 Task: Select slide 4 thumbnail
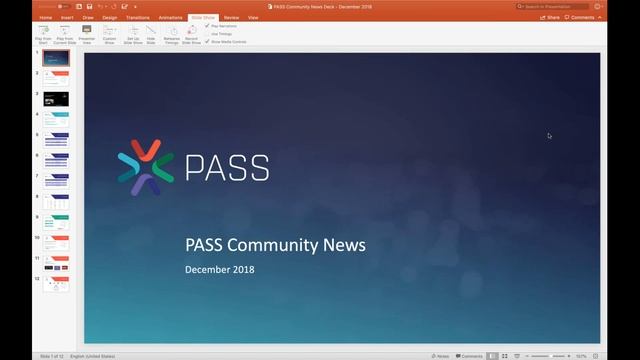tap(56, 119)
